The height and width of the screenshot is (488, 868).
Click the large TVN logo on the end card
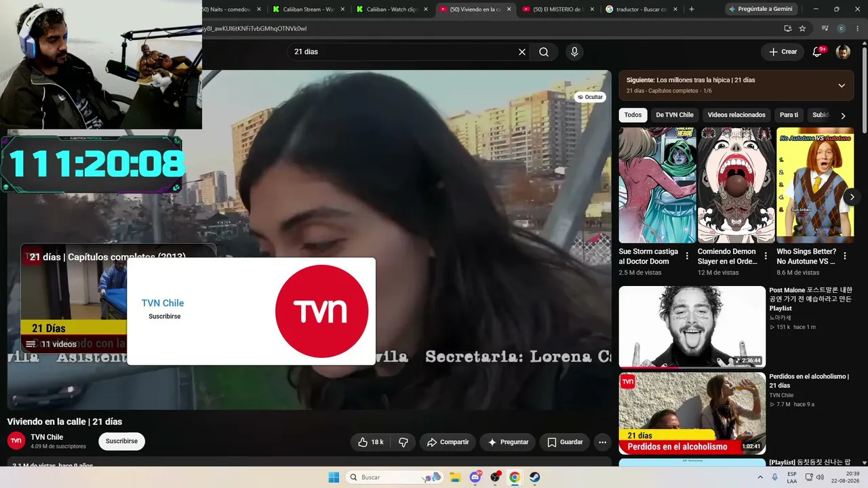coord(321,311)
